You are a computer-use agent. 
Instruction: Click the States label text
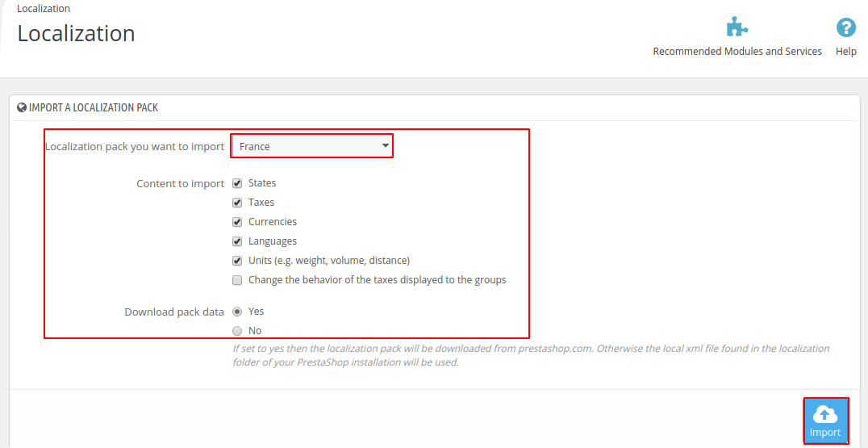(262, 182)
